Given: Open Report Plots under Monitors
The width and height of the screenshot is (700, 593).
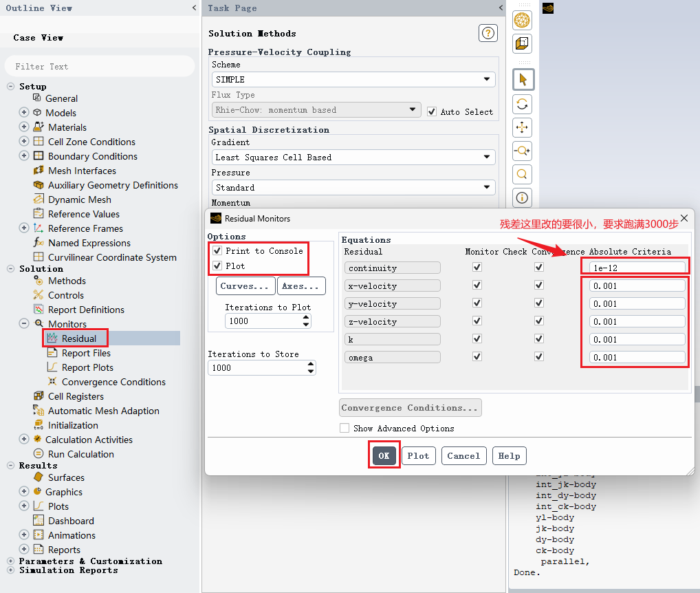Looking at the screenshot, I should point(87,367).
